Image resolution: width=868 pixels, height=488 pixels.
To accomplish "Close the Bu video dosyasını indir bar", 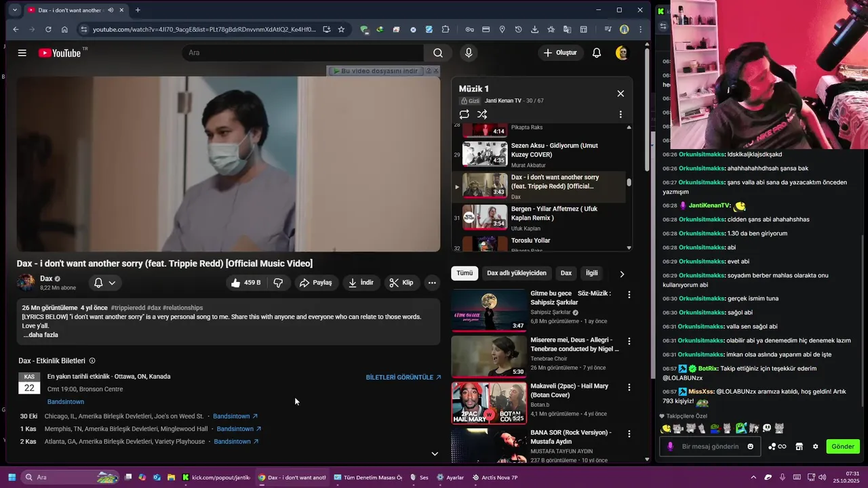I will coord(435,70).
